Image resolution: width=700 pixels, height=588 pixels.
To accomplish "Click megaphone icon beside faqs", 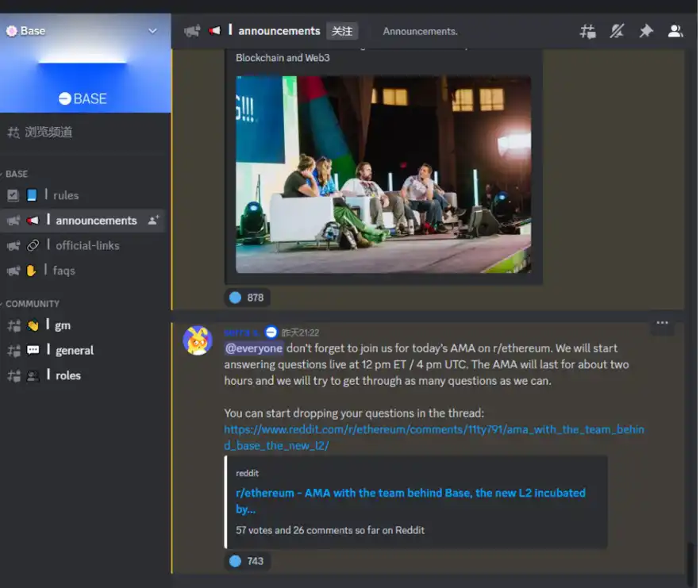I will [x=13, y=271].
